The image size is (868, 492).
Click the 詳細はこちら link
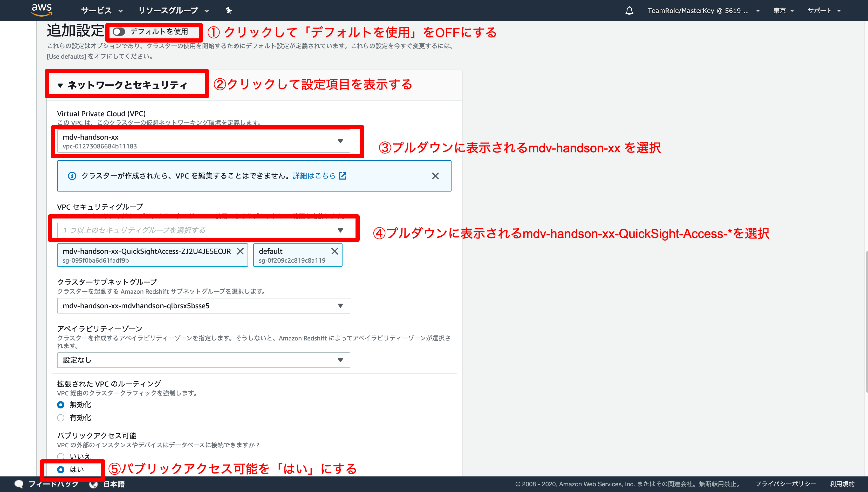coord(314,176)
